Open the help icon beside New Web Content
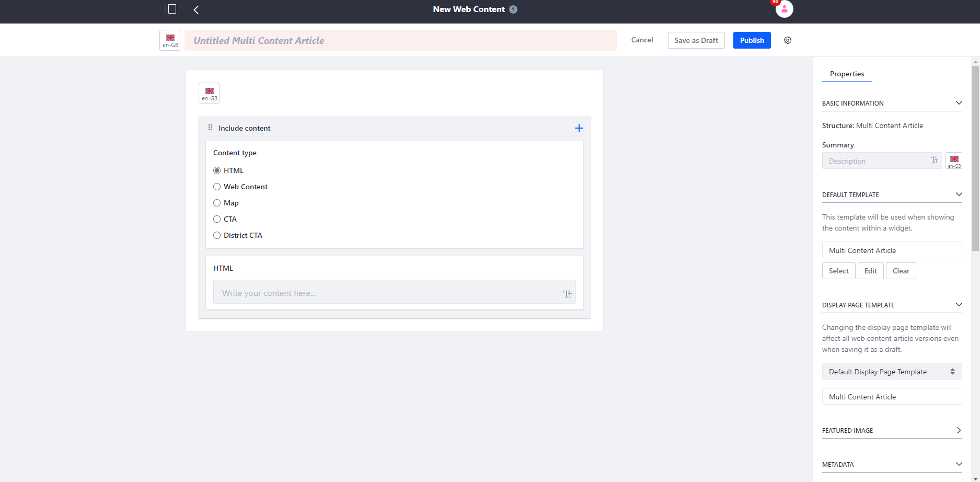Image resolution: width=980 pixels, height=482 pixels. 513,9
